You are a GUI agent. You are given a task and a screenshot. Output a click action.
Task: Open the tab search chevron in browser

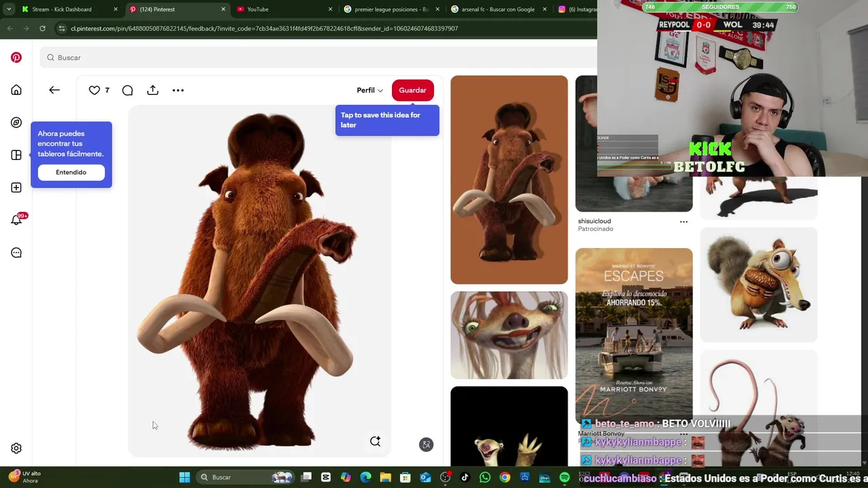[8, 9]
